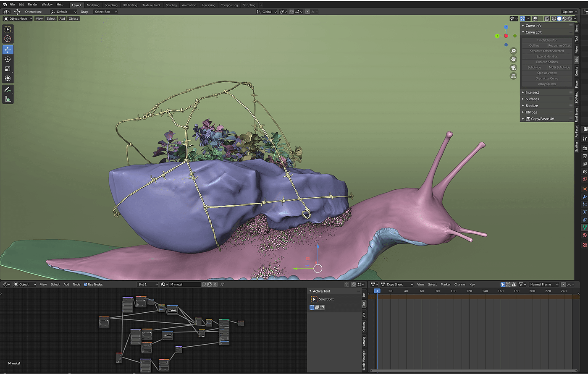Open the Object Mode dropdown
The height and width of the screenshot is (374, 588).
(18, 18)
